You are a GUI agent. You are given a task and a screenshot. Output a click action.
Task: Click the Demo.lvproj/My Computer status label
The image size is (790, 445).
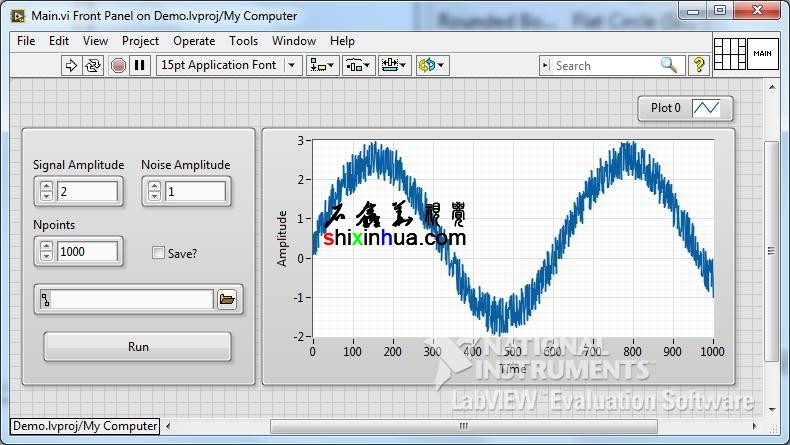pos(85,426)
